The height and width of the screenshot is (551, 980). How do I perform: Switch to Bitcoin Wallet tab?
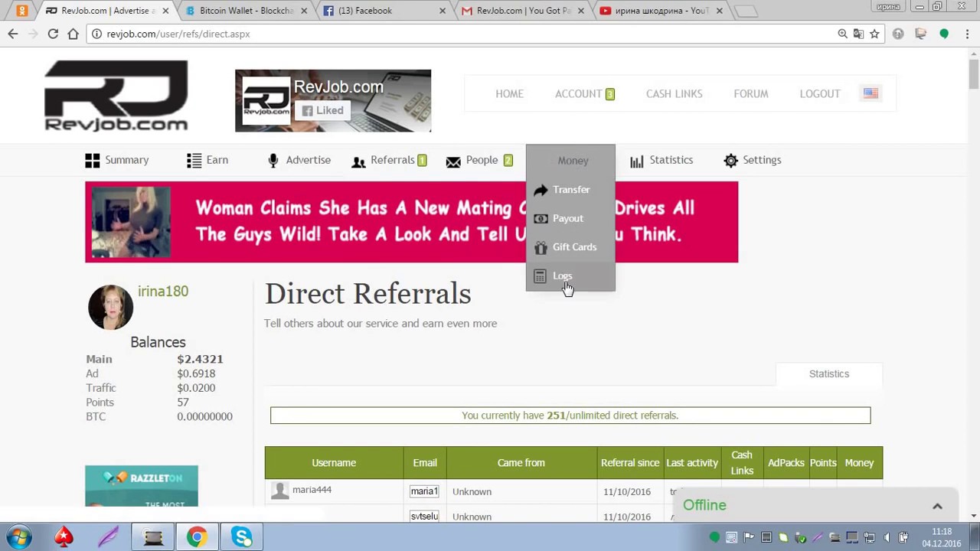(245, 11)
